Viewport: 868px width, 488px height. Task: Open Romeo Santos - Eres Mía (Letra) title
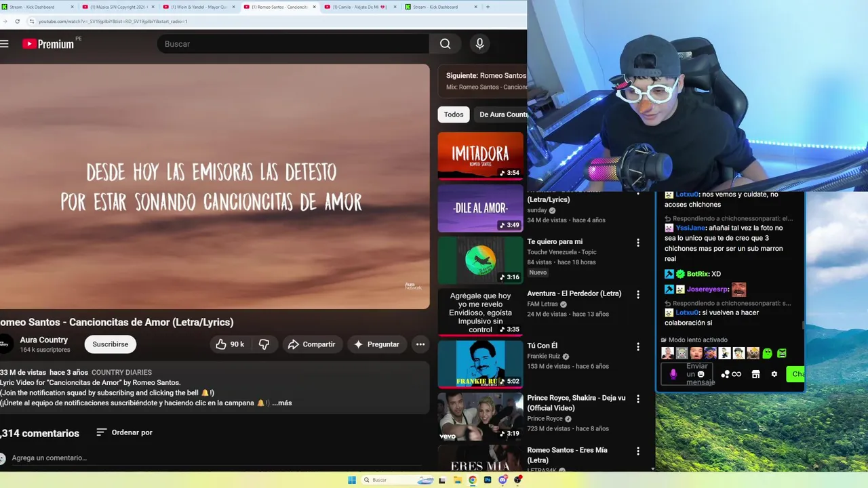point(567,455)
